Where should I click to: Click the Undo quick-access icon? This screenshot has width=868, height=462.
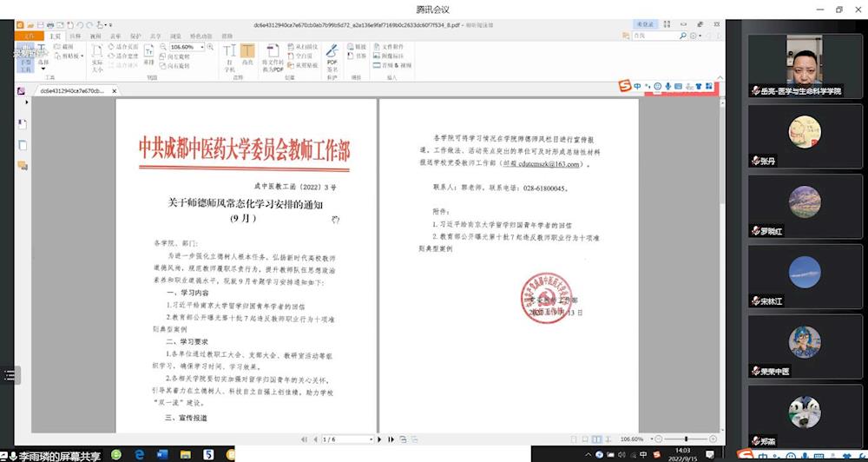tap(80, 25)
